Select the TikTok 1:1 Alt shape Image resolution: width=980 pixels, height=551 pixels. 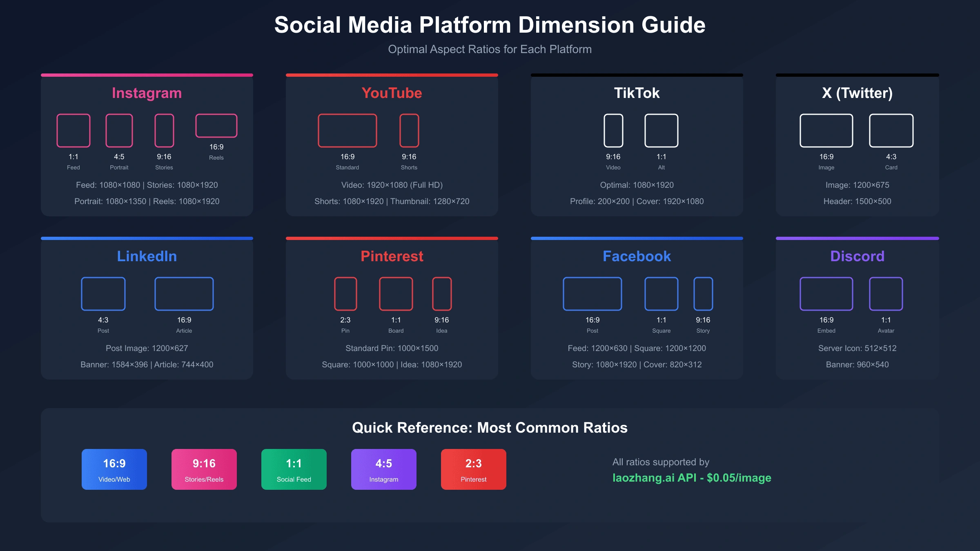pyautogui.click(x=661, y=131)
